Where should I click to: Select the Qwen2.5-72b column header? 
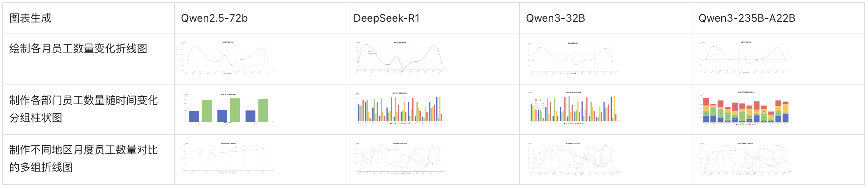[x=214, y=18]
